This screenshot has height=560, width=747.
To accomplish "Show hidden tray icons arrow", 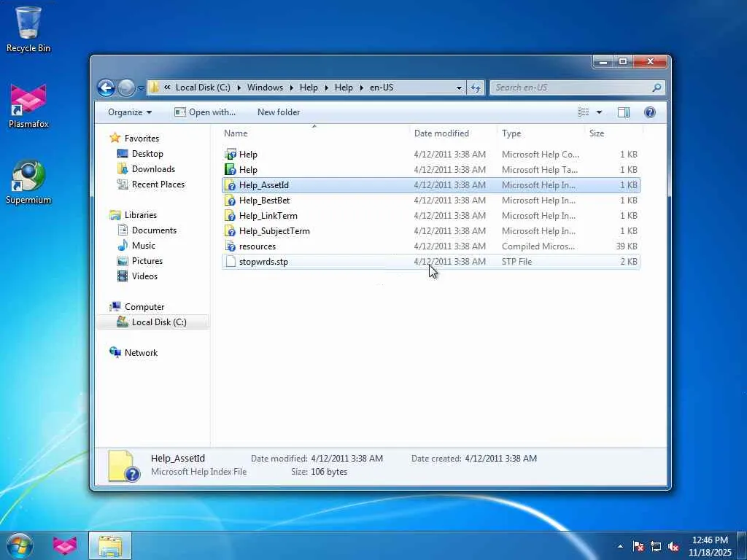I will coord(620,546).
